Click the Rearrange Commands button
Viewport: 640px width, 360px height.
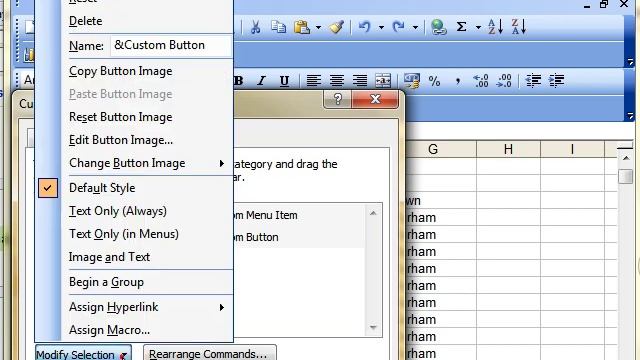tap(209, 353)
